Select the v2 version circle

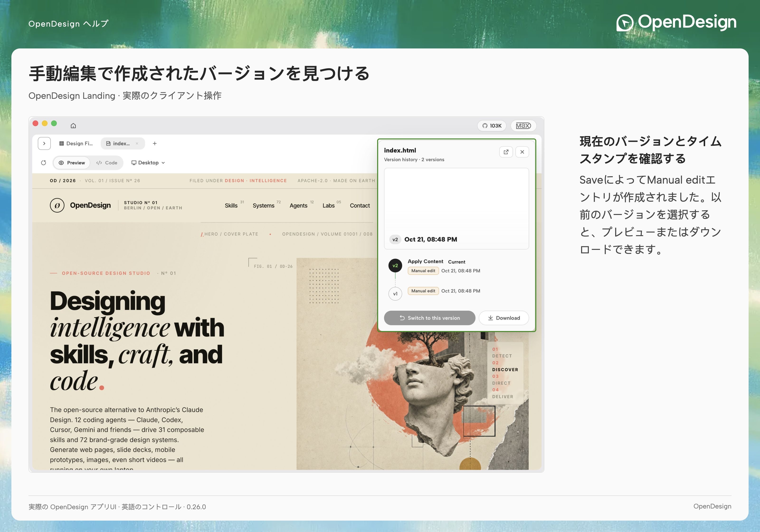click(x=395, y=266)
